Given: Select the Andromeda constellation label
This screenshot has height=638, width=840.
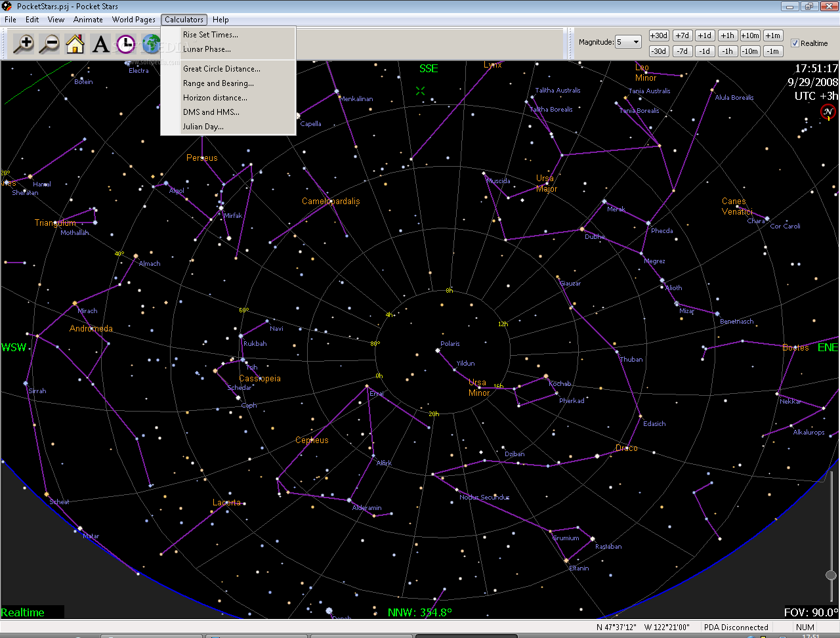Looking at the screenshot, I should pyautogui.click(x=91, y=329).
